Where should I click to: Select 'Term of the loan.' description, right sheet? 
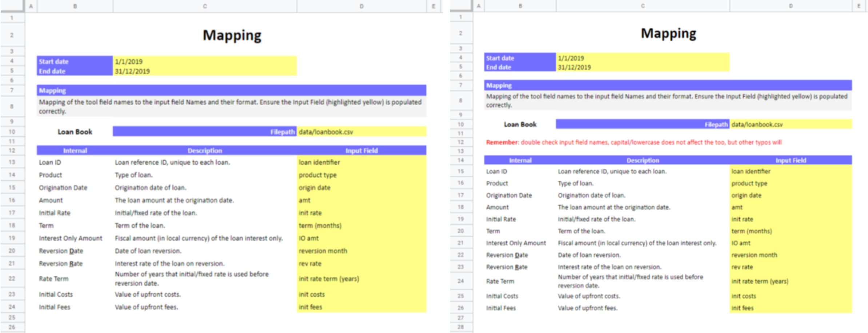pyautogui.click(x=581, y=231)
